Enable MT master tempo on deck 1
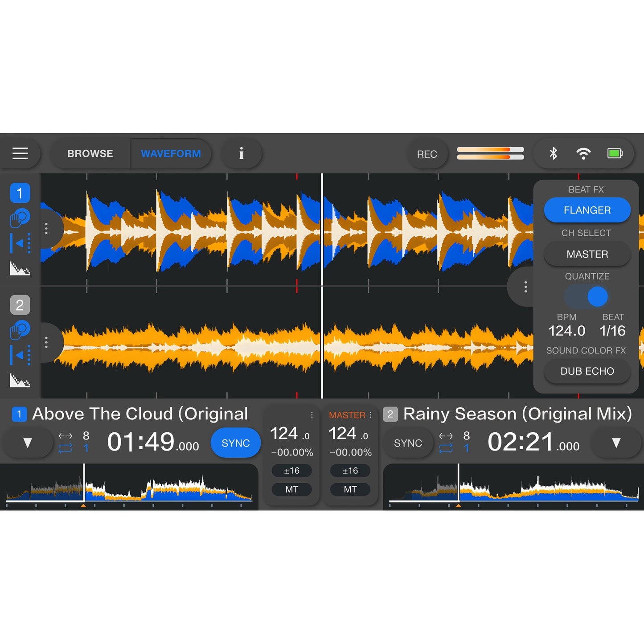The image size is (644, 644). pos(292,489)
